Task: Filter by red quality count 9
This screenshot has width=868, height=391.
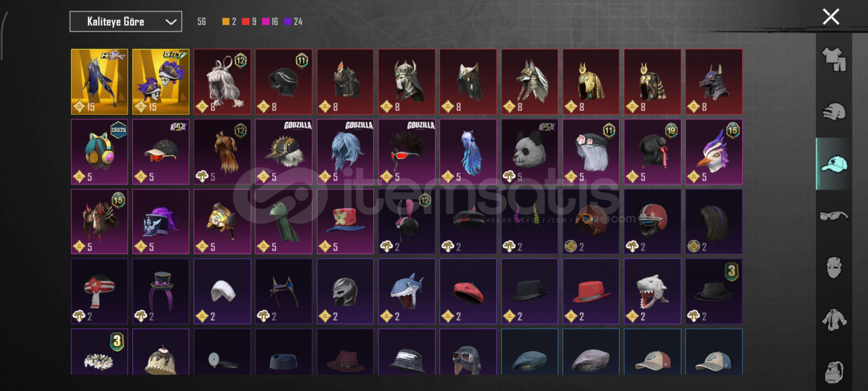Action: 249,22
